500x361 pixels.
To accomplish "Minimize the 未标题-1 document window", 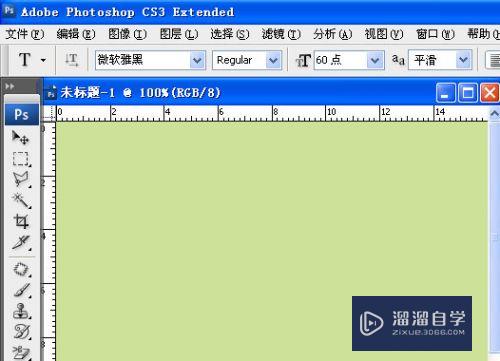I will (x=445, y=93).
